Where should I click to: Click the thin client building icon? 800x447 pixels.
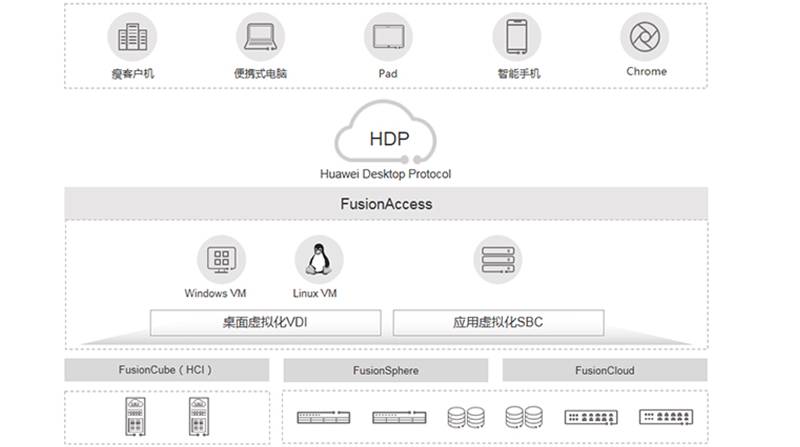[132, 37]
